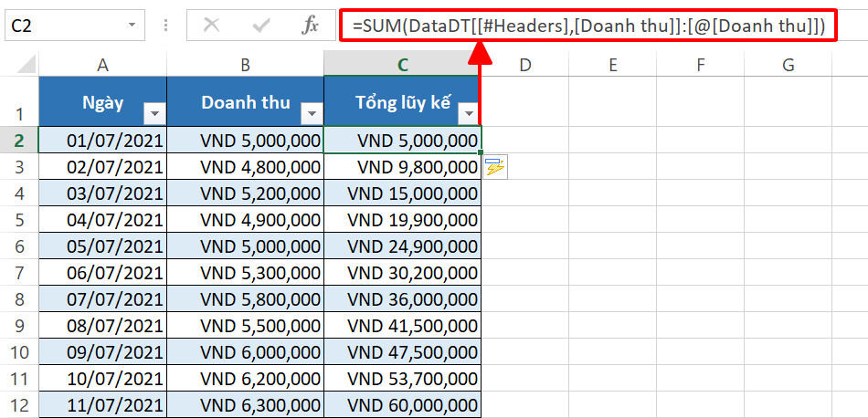Click the Doanh thu header cell text
The height and width of the screenshot is (418, 868).
[245, 103]
